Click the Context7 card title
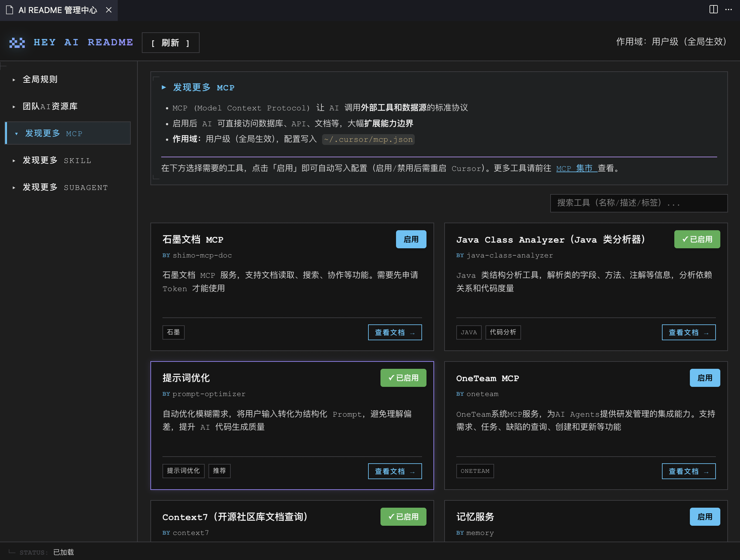The width and height of the screenshot is (740, 560). (235, 517)
